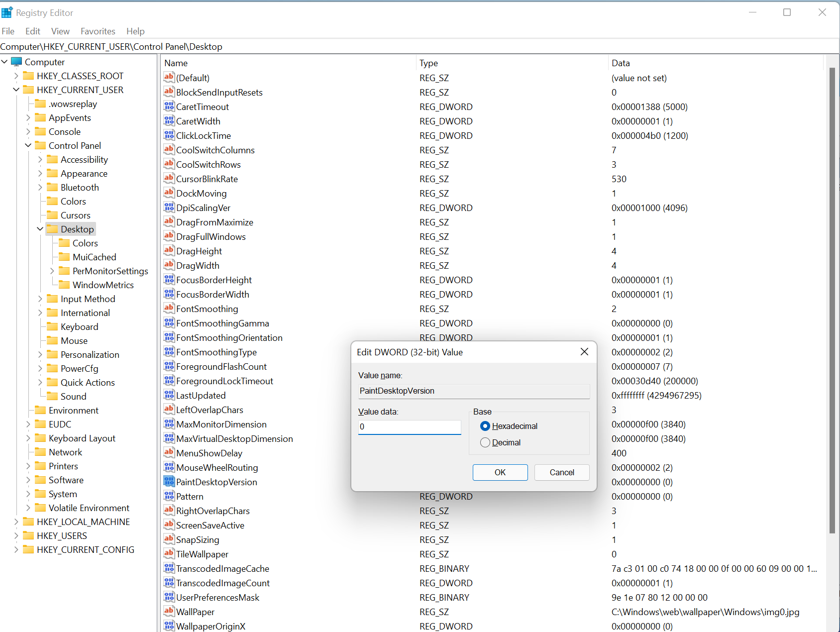Click the (Default) string value icon
840x632 pixels.
tap(169, 77)
